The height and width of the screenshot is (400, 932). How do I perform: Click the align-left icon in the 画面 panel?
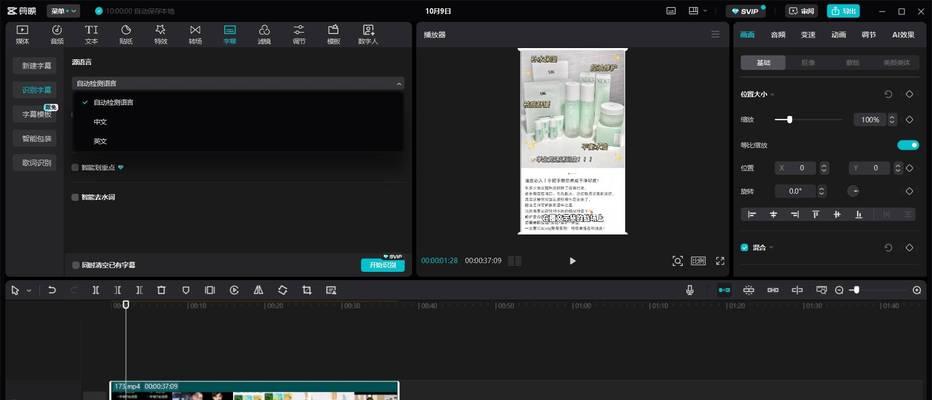pos(752,215)
